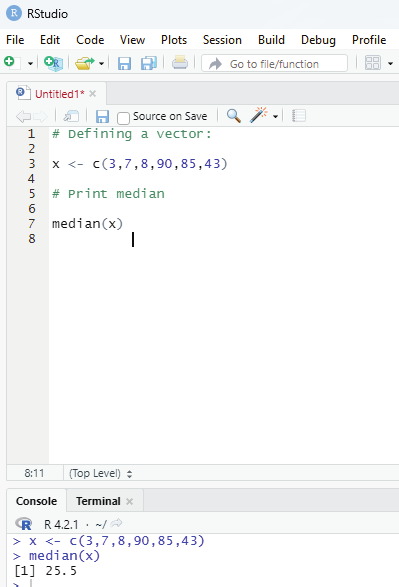
Task: Save all open documents
Action: pos(149,63)
